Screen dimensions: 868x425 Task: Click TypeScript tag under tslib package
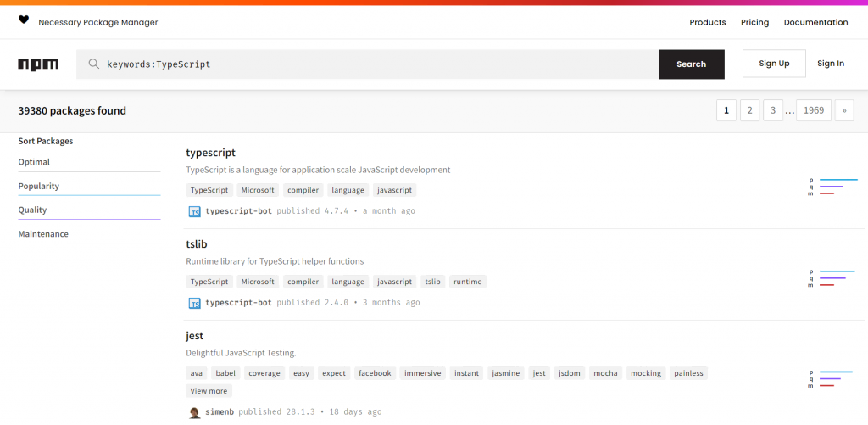(x=209, y=282)
